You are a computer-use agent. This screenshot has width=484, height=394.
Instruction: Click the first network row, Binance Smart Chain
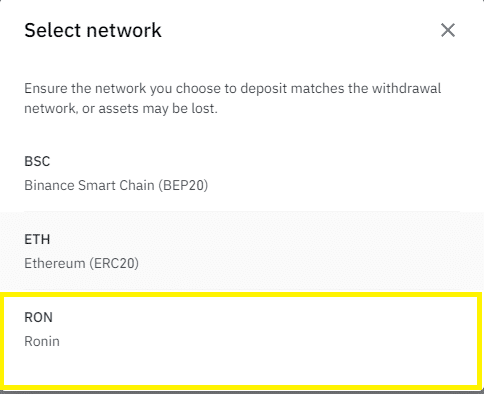(x=242, y=172)
